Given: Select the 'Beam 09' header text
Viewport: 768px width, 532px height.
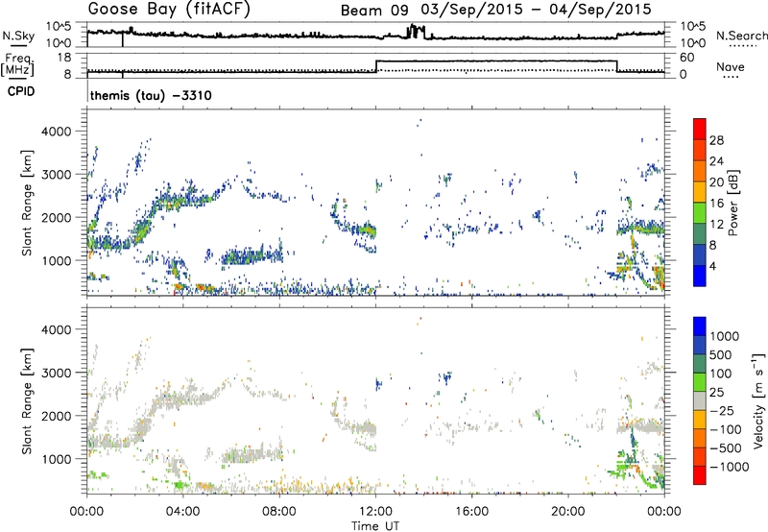Looking at the screenshot, I should [x=374, y=11].
